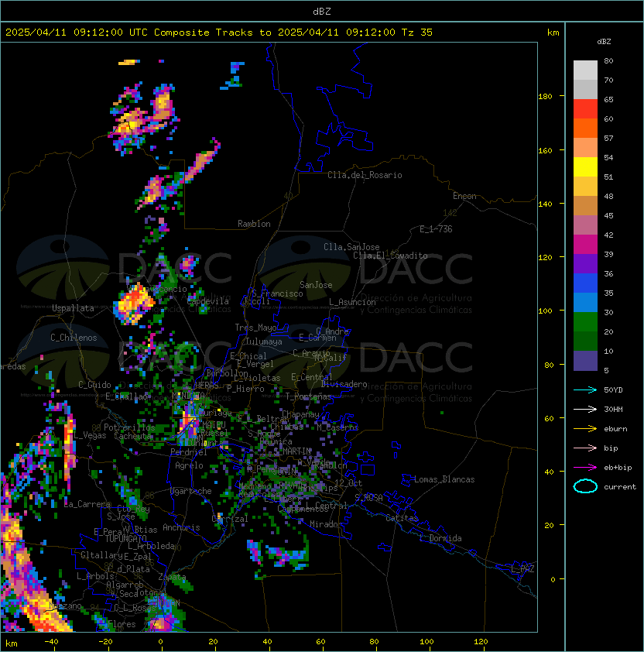Click the 'Carrizal' place label
This screenshot has height=652, width=644.
tap(230, 519)
